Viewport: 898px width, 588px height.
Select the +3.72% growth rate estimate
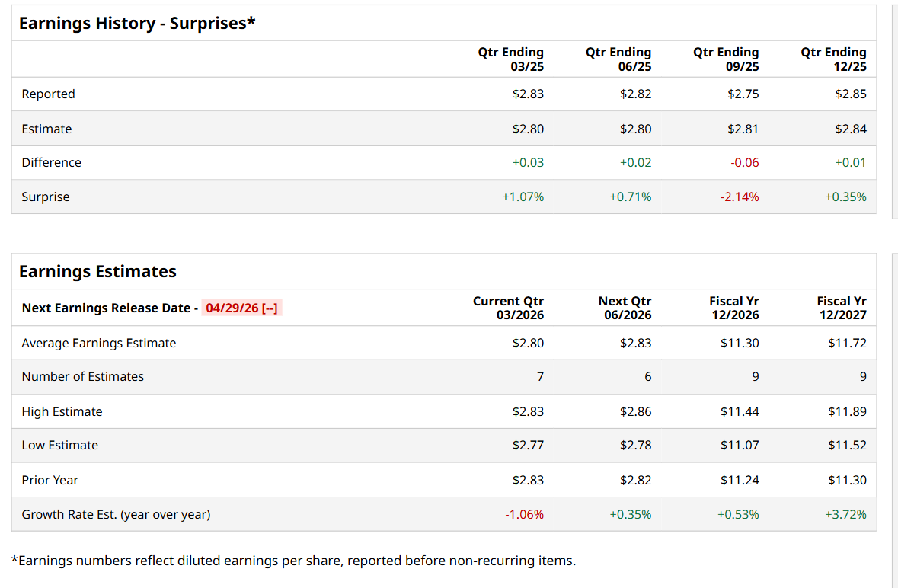coord(845,514)
